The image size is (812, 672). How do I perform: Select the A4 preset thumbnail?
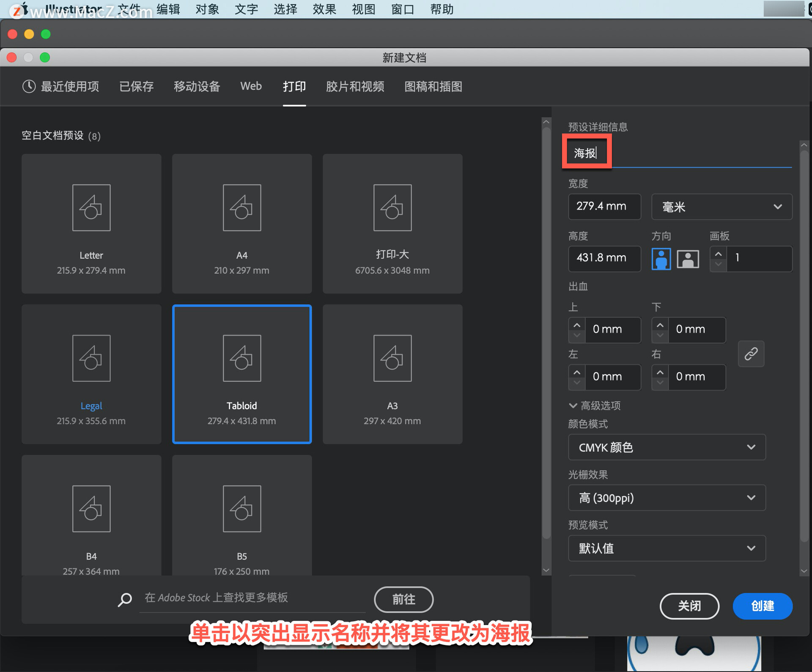[242, 208]
